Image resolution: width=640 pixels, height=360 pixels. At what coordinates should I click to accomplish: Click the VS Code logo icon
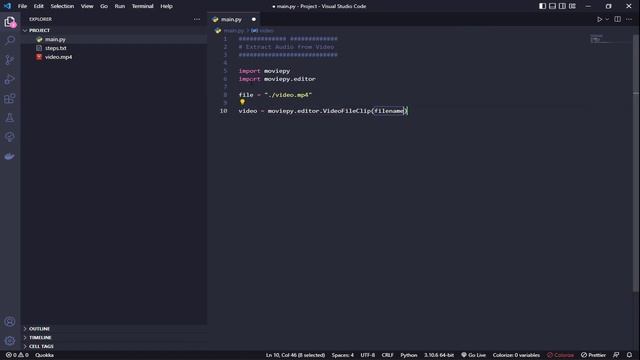pos(7,6)
